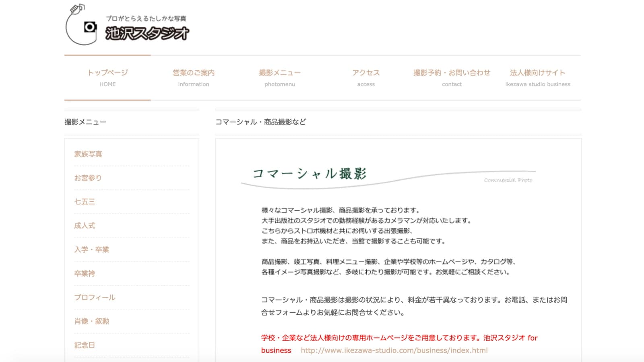This screenshot has width=644, height=362.
Task: Open the お宮参り sidebar link
Action: click(x=88, y=178)
